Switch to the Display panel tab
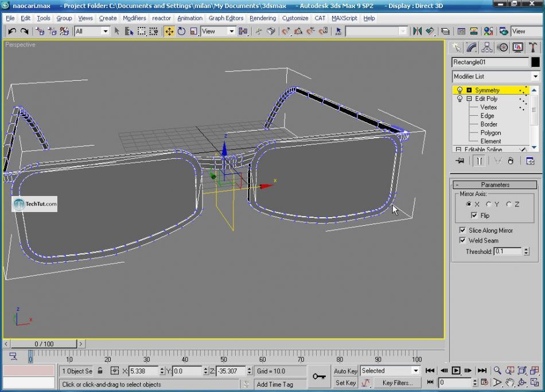545x392 pixels. tap(518, 47)
